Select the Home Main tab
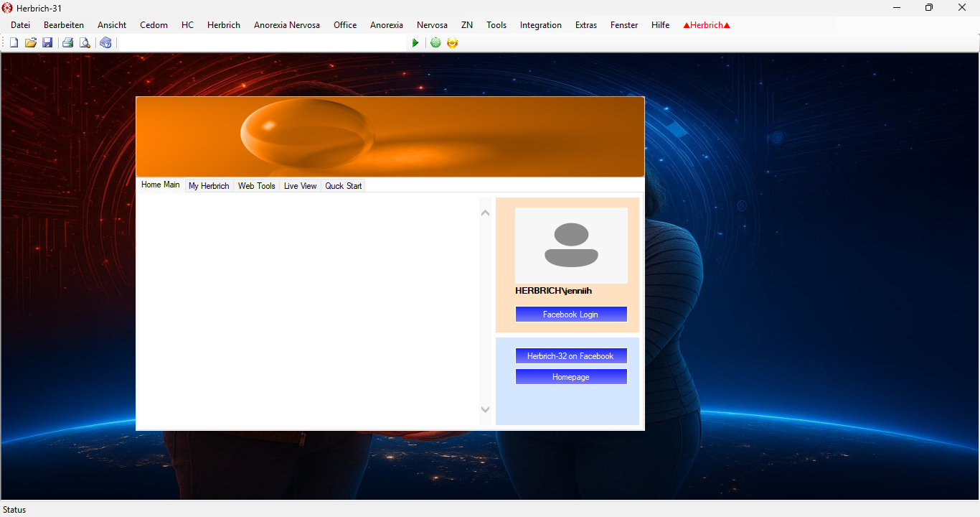980x517 pixels. pyautogui.click(x=161, y=185)
